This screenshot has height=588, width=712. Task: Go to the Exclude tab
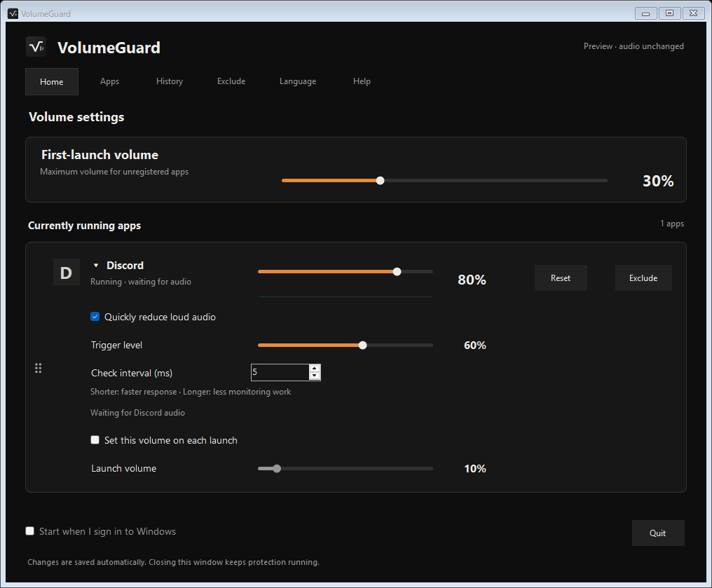pyautogui.click(x=231, y=81)
